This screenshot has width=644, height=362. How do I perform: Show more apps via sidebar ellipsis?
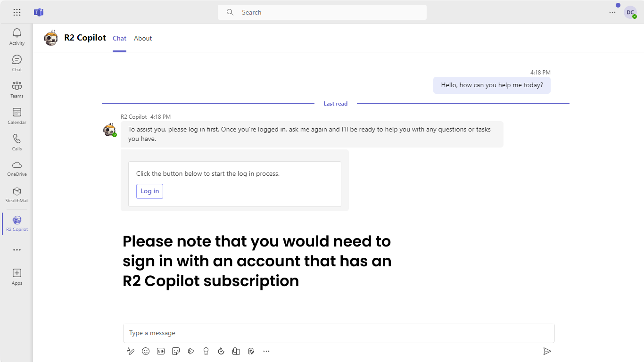pos(17,250)
